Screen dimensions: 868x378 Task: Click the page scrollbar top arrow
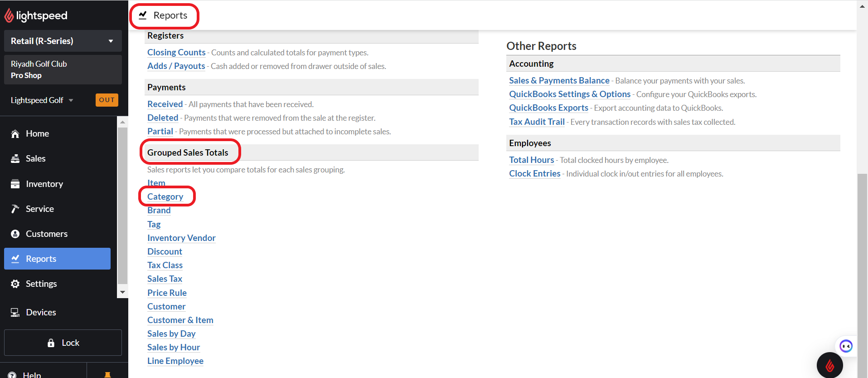click(862, 6)
